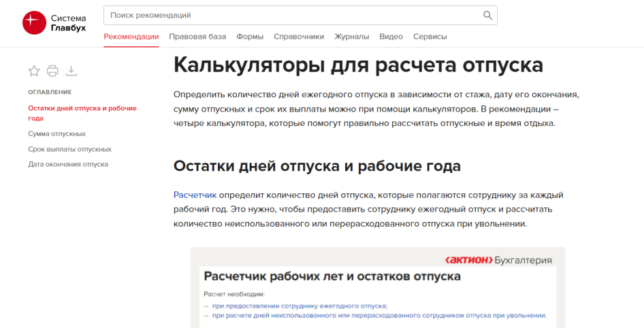Navigate to the Сервисы tab
644x328 pixels.
430,37
